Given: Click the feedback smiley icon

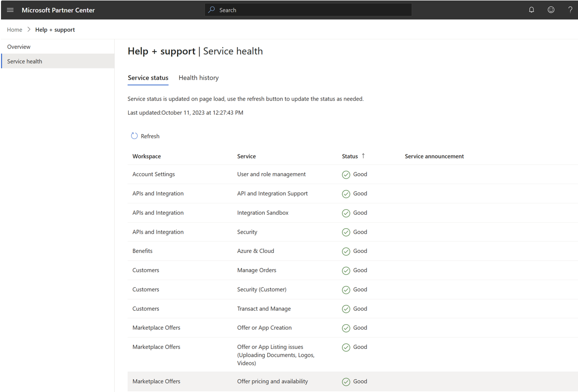Looking at the screenshot, I should [x=551, y=10].
